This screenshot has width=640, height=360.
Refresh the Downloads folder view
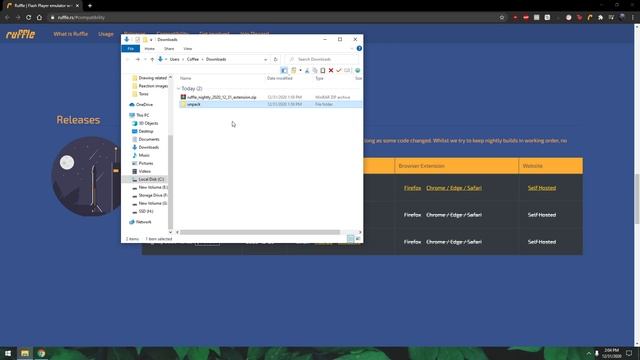click(276, 59)
